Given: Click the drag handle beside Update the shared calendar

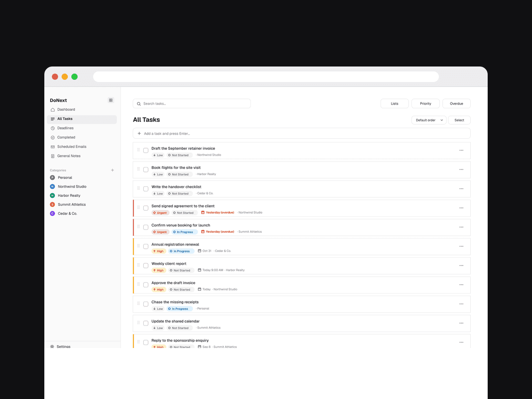Looking at the screenshot, I should [x=138, y=323].
